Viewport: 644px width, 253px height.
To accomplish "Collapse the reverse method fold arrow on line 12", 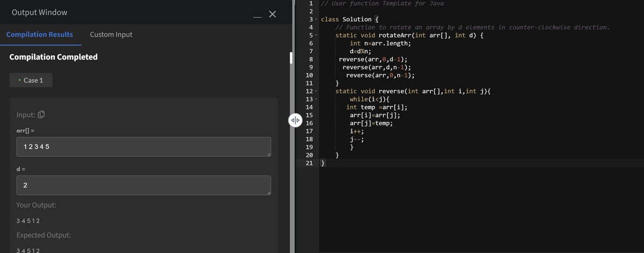I will point(317,92).
